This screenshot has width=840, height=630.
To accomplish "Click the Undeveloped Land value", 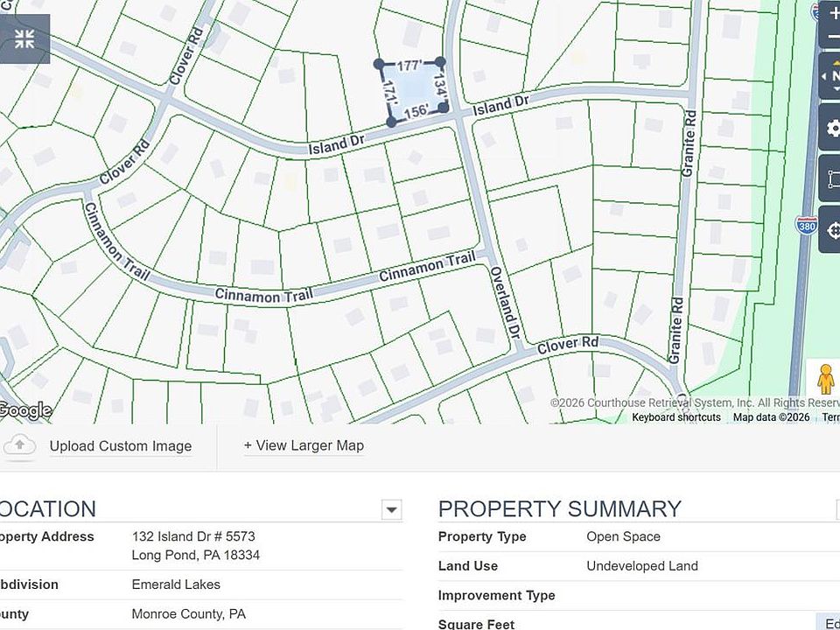I will coord(641,566).
